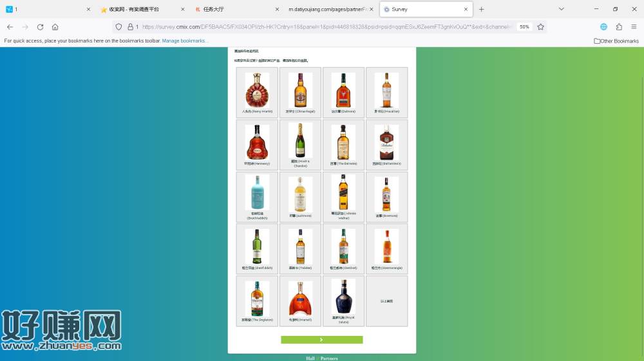Reset the 50% zoom level indicator

click(524, 27)
